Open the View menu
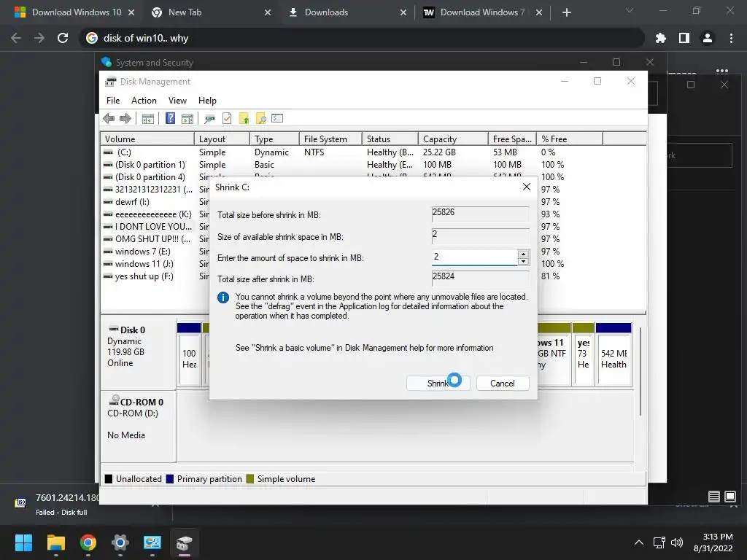 [x=177, y=101]
